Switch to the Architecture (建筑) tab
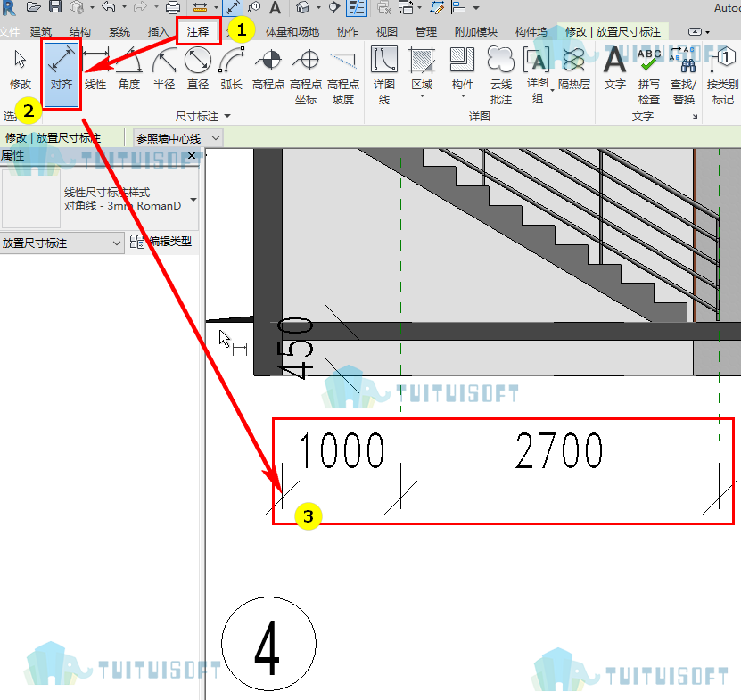The height and width of the screenshot is (700, 741). click(41, 32)
